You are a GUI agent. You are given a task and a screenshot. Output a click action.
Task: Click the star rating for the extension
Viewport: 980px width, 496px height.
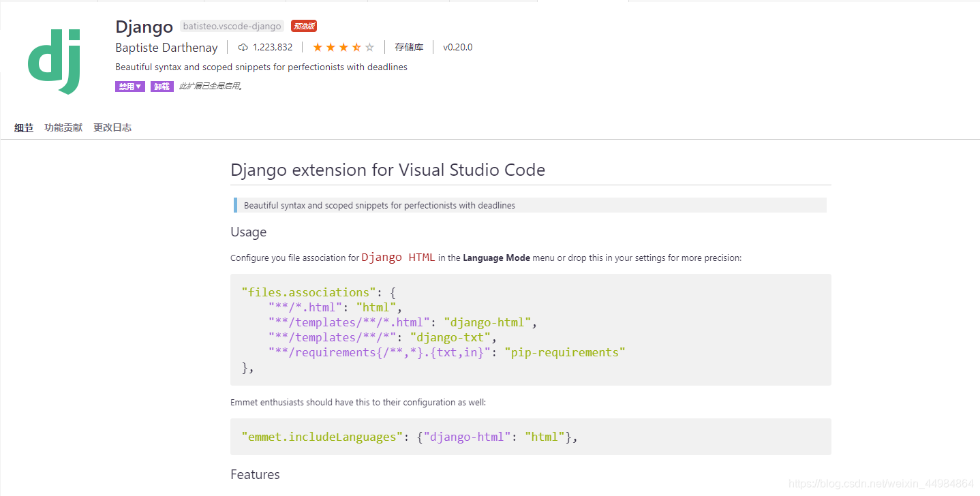tap(343, 47)
